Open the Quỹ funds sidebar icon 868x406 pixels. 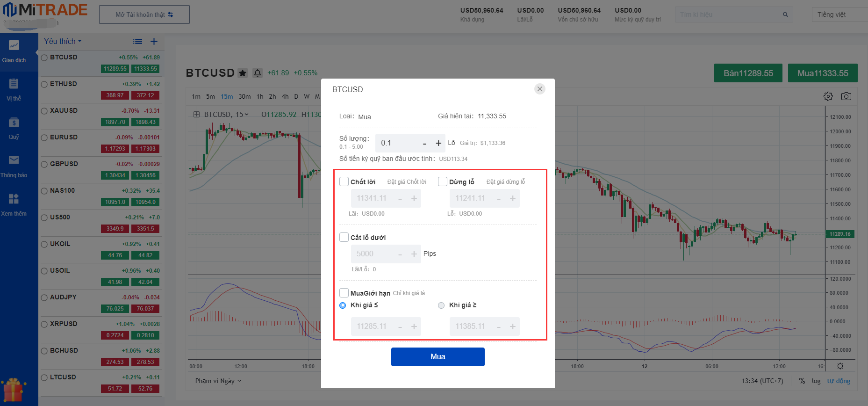tap(14, 128)
